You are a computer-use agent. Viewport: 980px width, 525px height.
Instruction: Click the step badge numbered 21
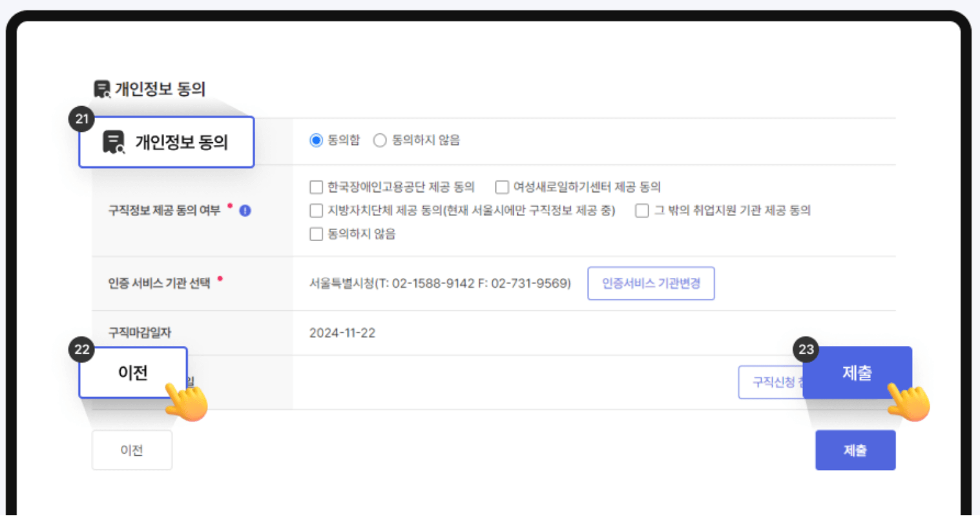(x=80, y=118)
